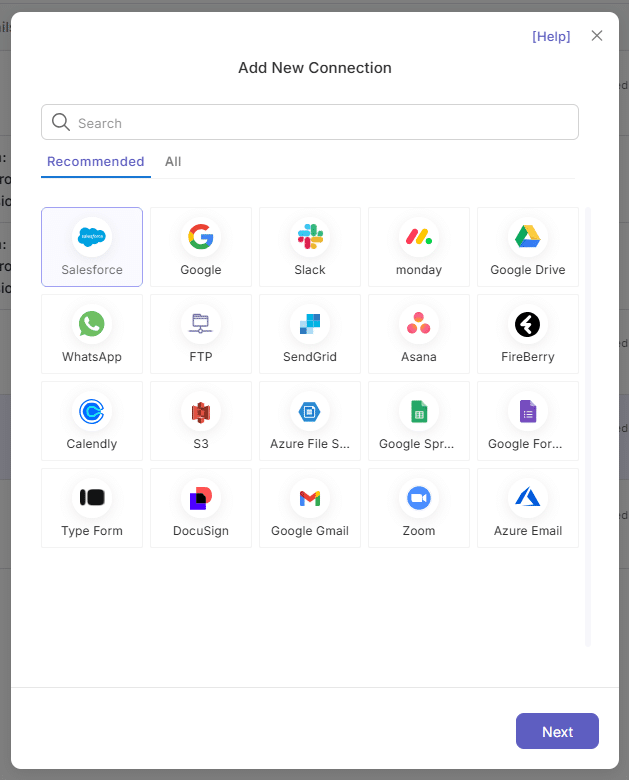Switch to the Recommended tab
The width and height of the screenshot is (629, 780).
(x=96, y=162)
